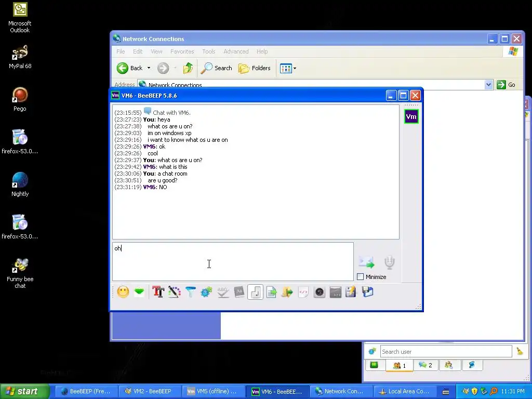Open Advanced menu in Network Connections
This screenshot has width=532, height=399.
pyautogui.click(x=236, y=51)
